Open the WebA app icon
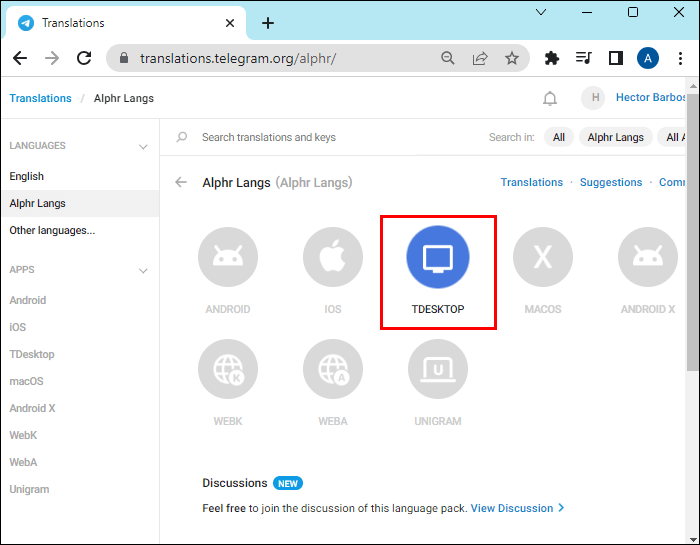 333,369
